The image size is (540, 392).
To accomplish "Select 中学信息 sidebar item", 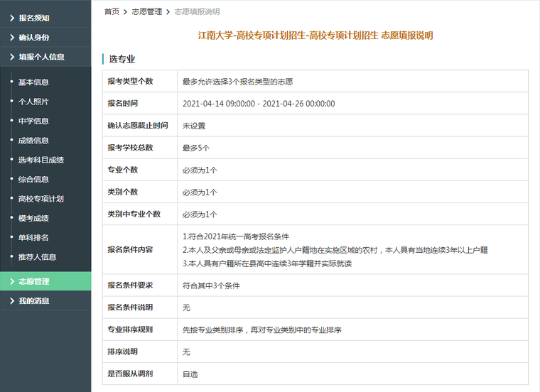I will (33, 121).
